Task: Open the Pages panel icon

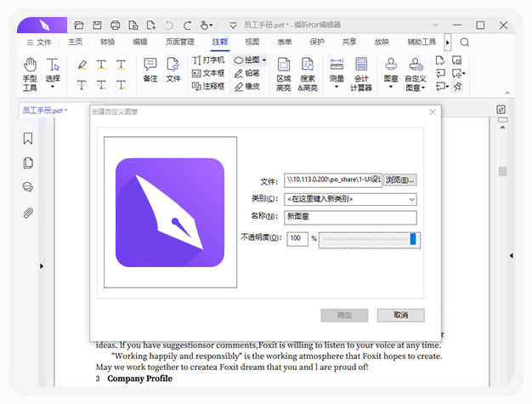Action: coord(28,163)
